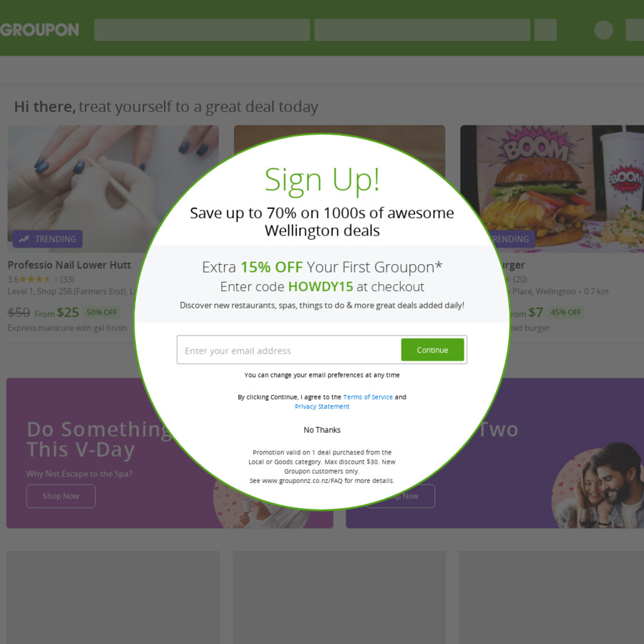Click Shop Now on V-Day spa banner
Screen dimensions: 644x644
pos(61,496)
